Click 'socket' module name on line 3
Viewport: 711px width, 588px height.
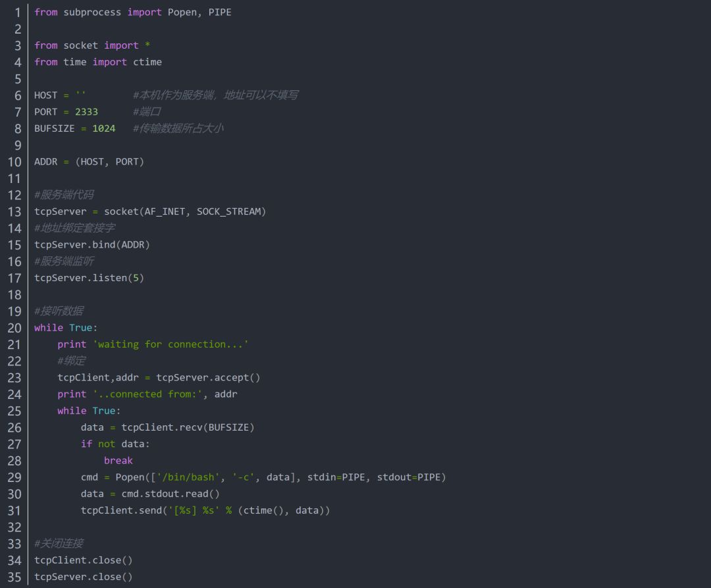coord(81,45)
